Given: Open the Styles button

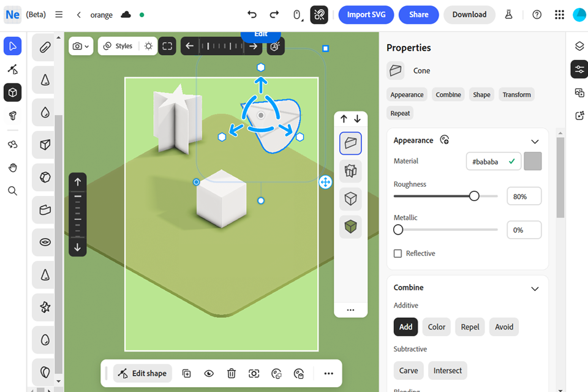Looking at the screenshot, I should [x=118, y=46].
